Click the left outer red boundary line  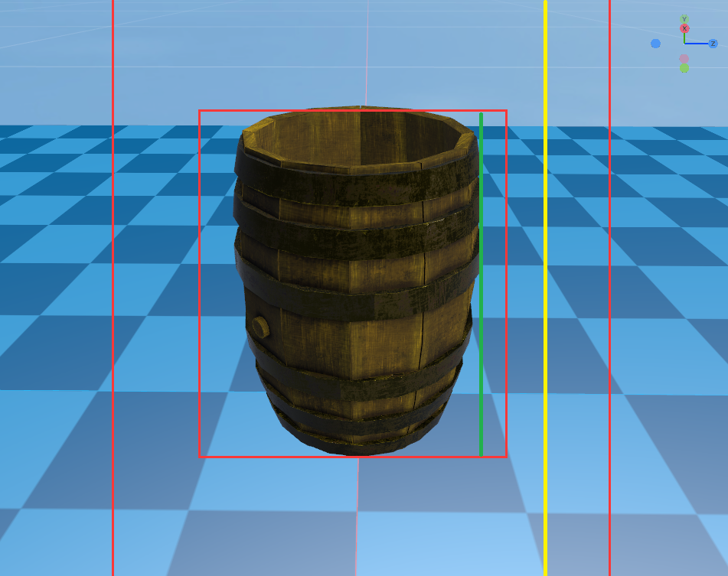click(113, 306)
